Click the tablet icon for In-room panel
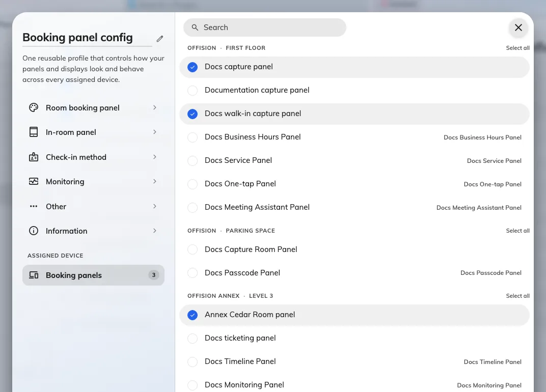 [x=34, y=132]
